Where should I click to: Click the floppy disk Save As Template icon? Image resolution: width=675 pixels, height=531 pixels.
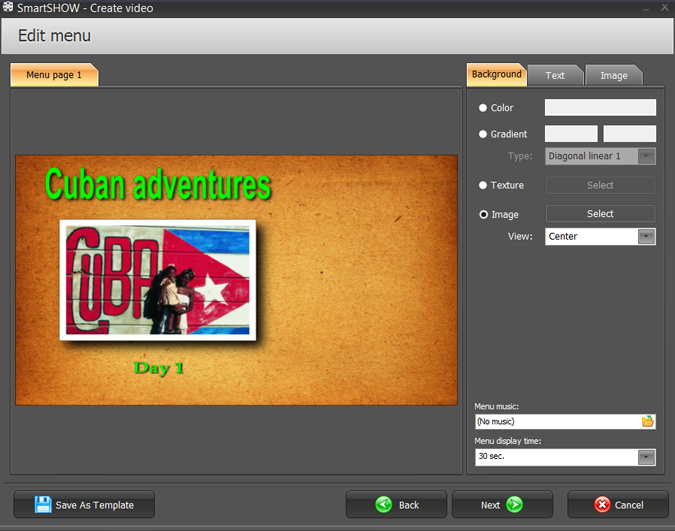[43, 504]
